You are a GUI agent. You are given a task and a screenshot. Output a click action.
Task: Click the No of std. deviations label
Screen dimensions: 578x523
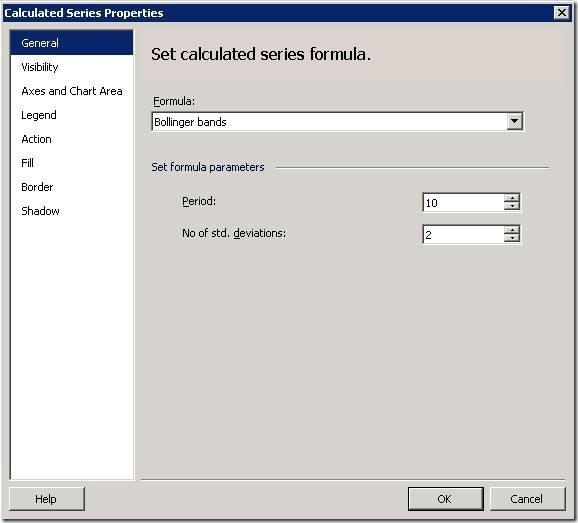(x=234, y=233)
